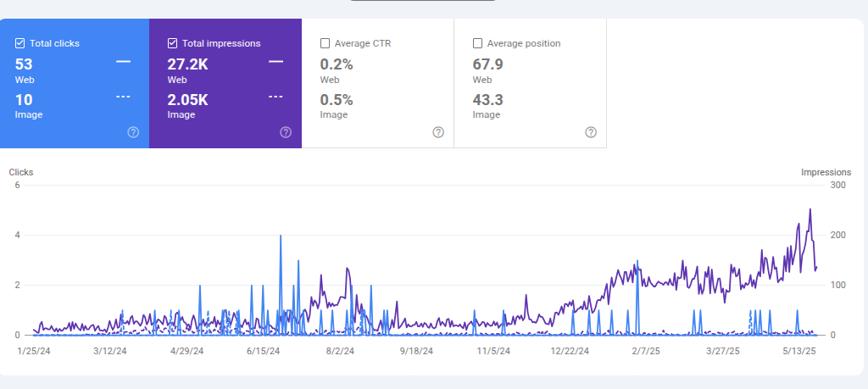Click the Clicks axis title

pos(21,172)
